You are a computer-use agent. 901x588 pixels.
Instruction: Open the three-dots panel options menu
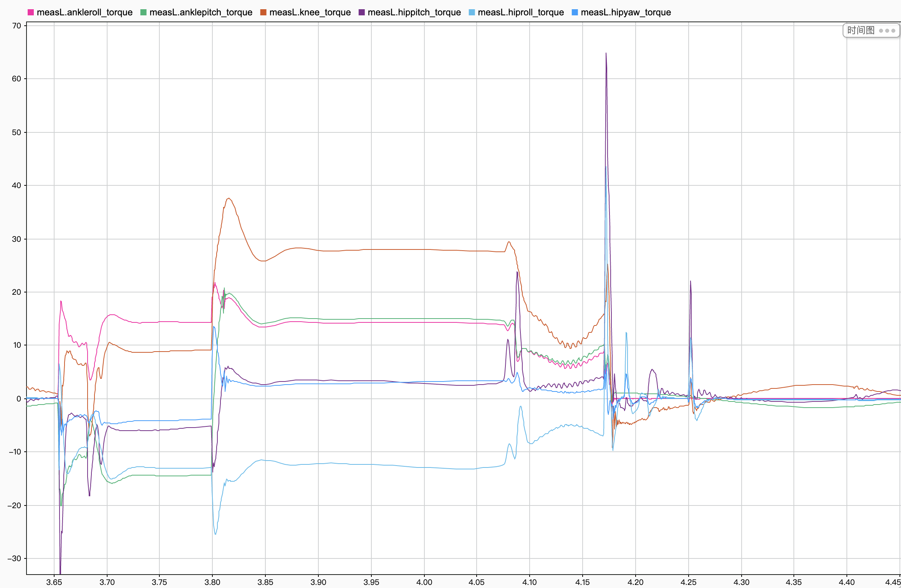pos(887,31)
